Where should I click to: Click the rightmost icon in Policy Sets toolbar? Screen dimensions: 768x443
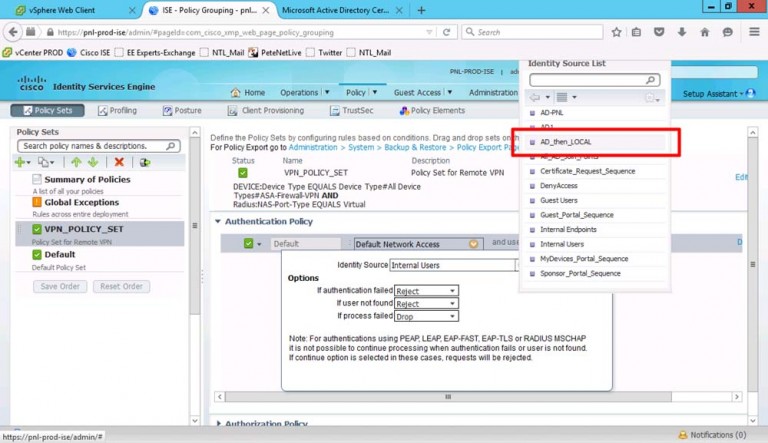pos(144,162)
